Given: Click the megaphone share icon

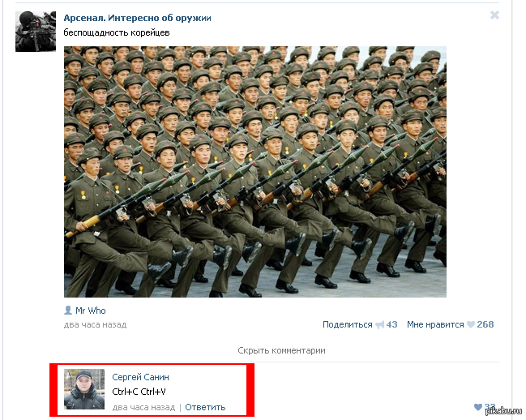Looking at the screenshot, I should (379, 324).
